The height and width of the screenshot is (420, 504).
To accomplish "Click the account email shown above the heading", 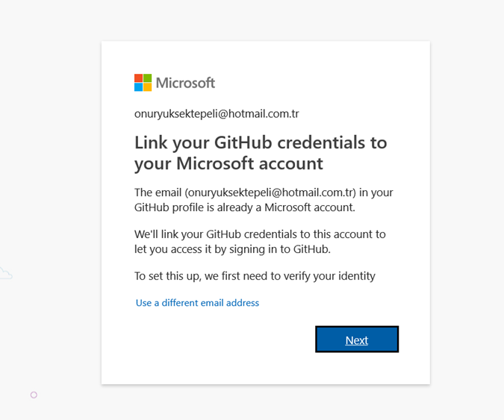I will [217, 113].
